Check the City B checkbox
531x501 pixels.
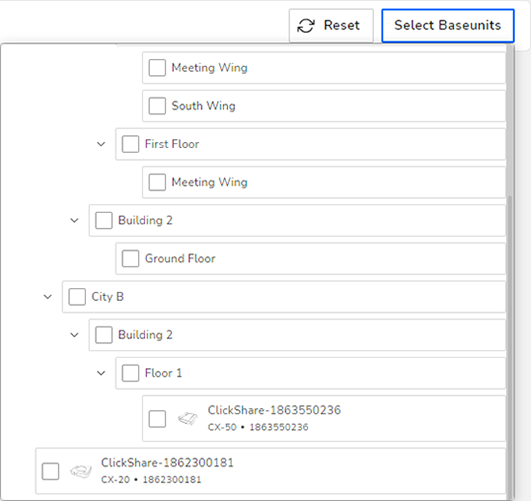point(77,297)
